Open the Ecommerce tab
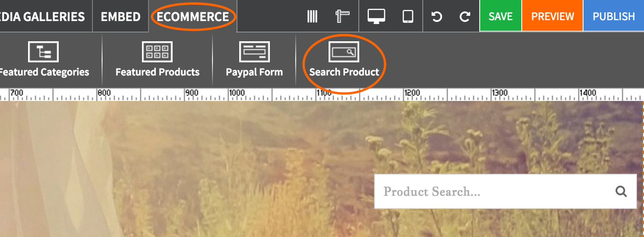 [193, 17]
